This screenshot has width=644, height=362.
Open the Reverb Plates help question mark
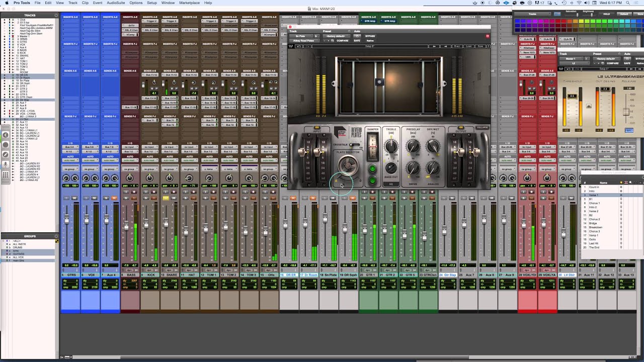point(488,46)
